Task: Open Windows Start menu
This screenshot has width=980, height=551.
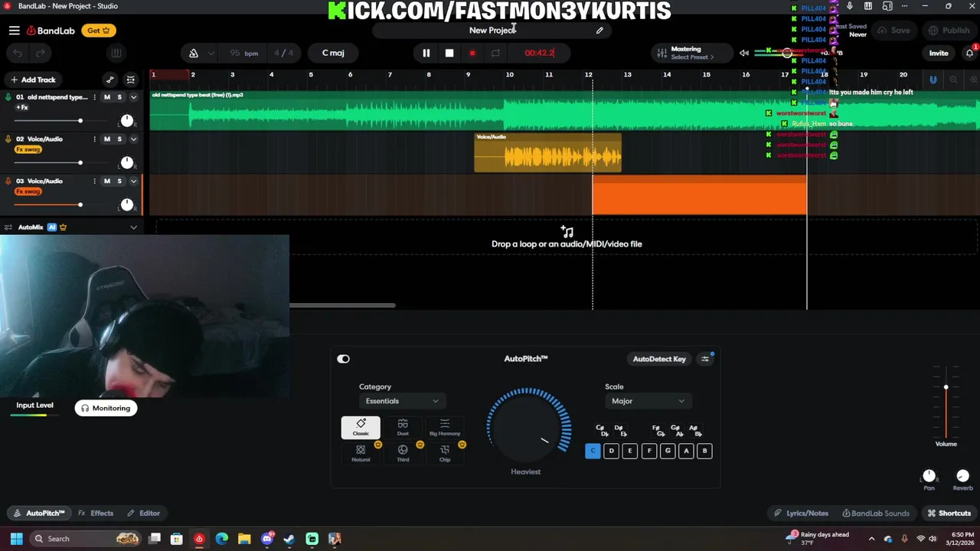Action: coord(16,539)
